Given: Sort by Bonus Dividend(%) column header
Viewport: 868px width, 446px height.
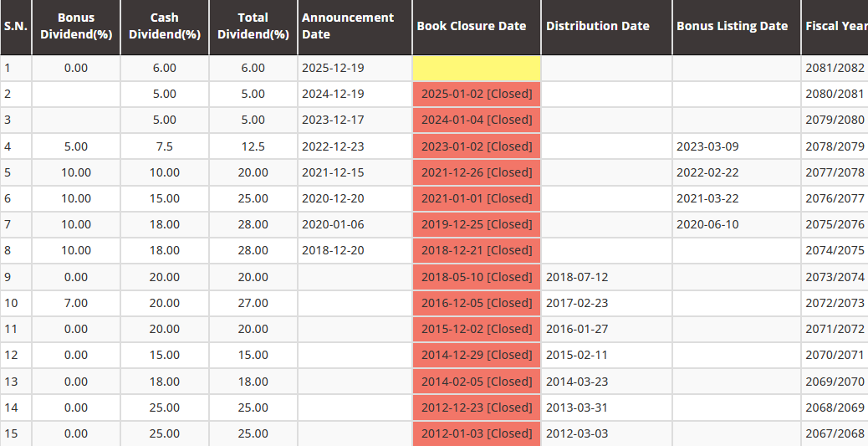Looking at the screenshot, I should [x=76, y=26].
